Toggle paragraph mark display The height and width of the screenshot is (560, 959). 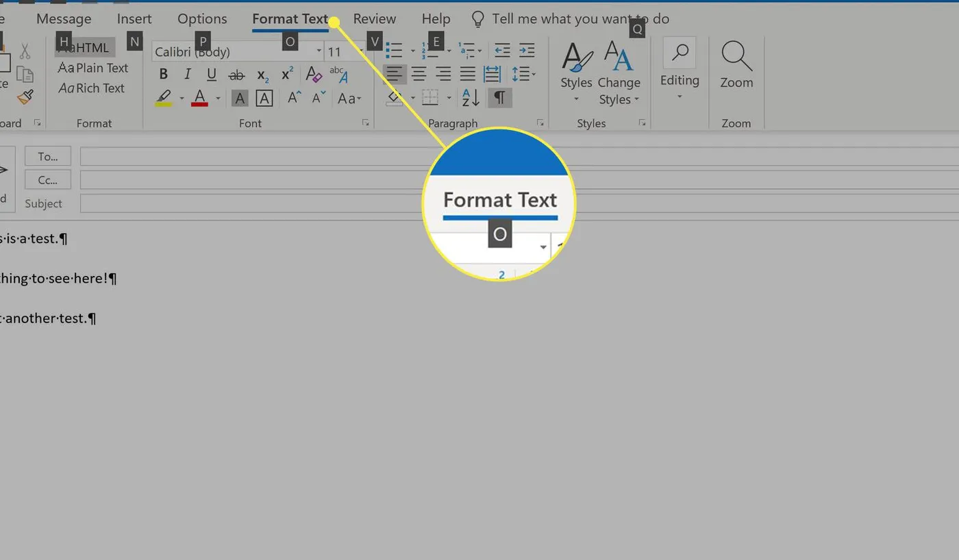click(499, 98)
